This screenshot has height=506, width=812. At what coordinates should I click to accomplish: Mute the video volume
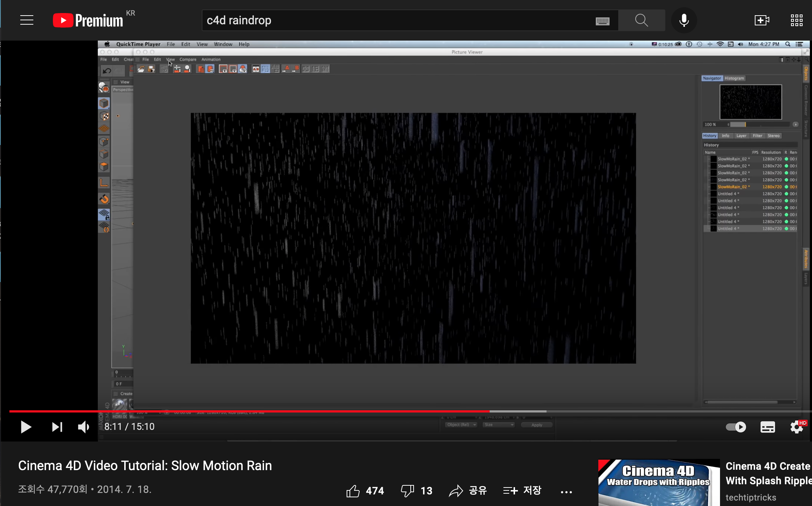84,427
